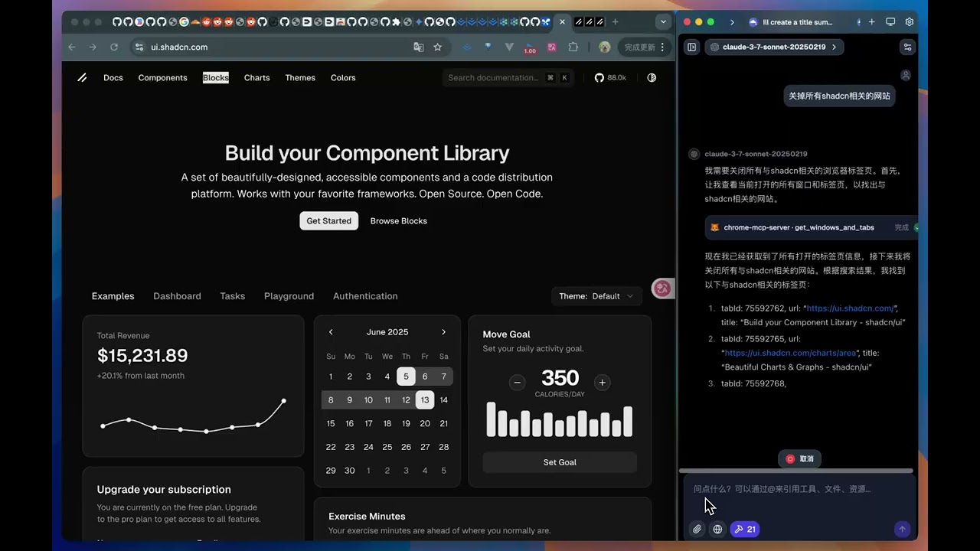The height and width of the screenshot is (551, 980).
Task: Open the chrome-mcp-server get_windows_and_tabs tool call
Action: (812, 227)
